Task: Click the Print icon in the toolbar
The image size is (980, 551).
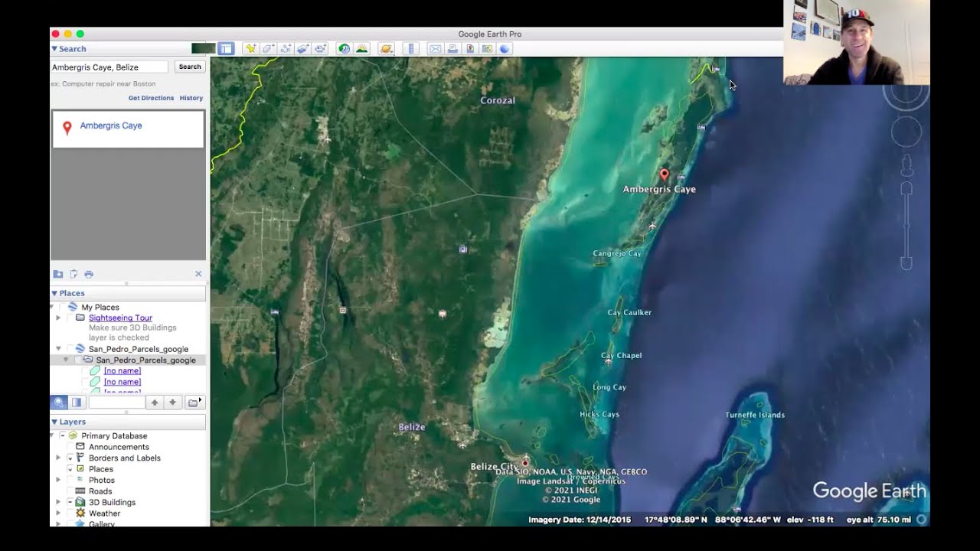Action: coord(452,48)
